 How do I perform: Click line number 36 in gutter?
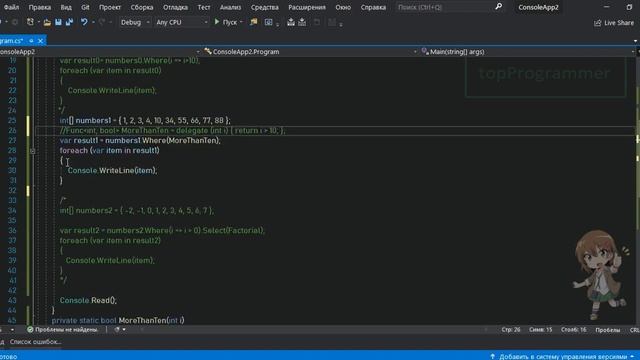pos(12,231)
